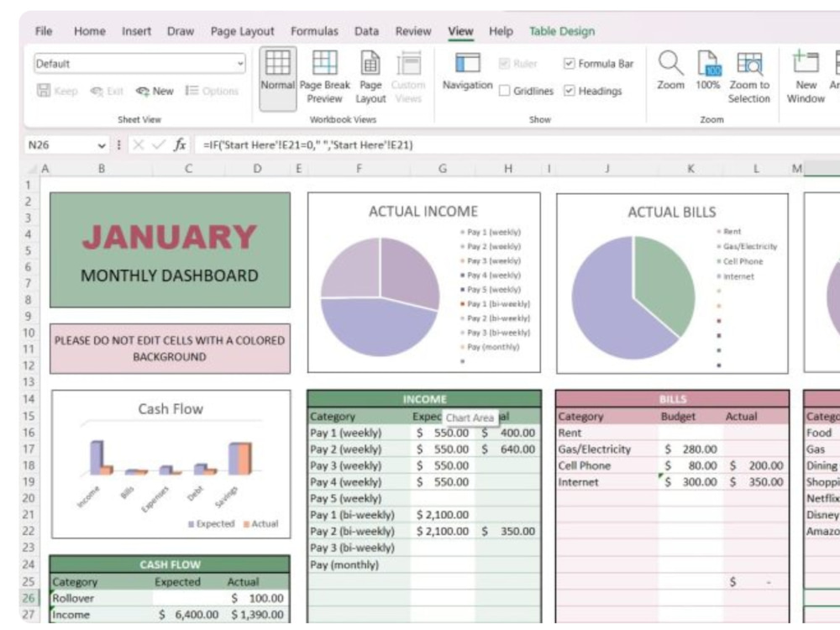Click the BILLS table header
840x630 pixels.
point(672,399)
